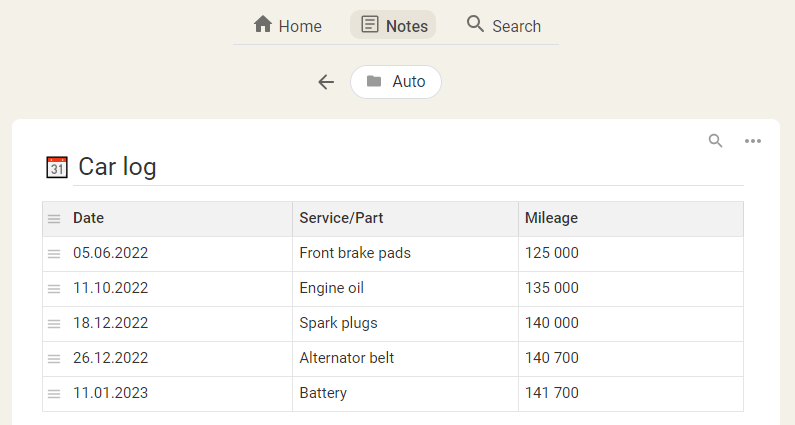Go to the Home tab

point(288,25)
